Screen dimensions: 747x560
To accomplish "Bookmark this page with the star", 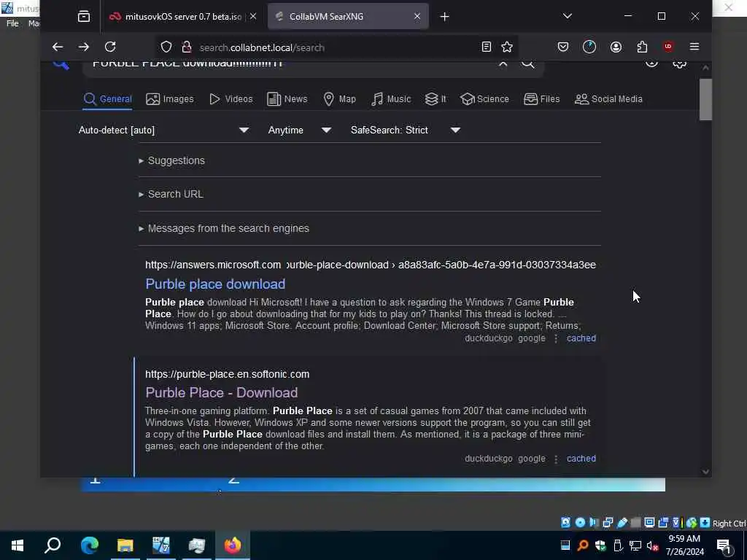I will click(507, 47).
